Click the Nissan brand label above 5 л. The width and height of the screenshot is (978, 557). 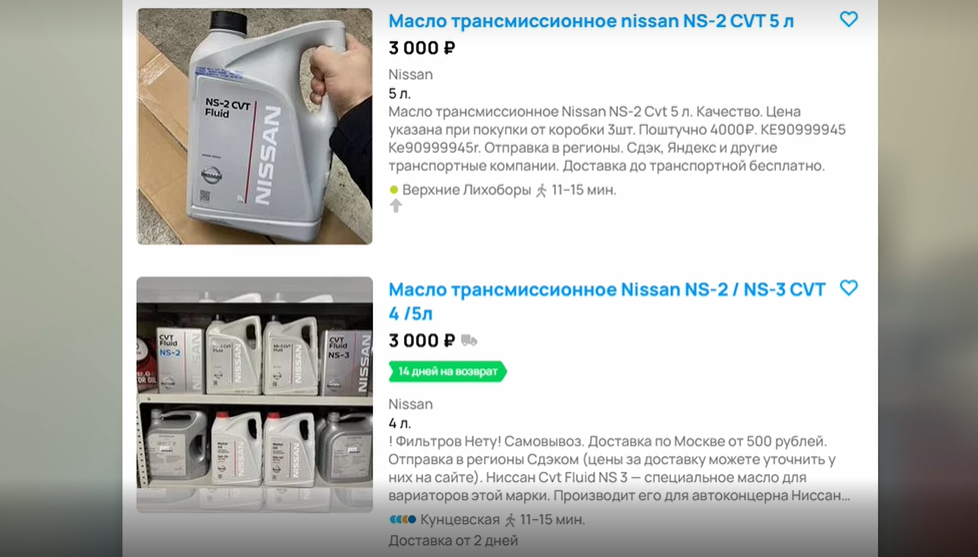410,74
